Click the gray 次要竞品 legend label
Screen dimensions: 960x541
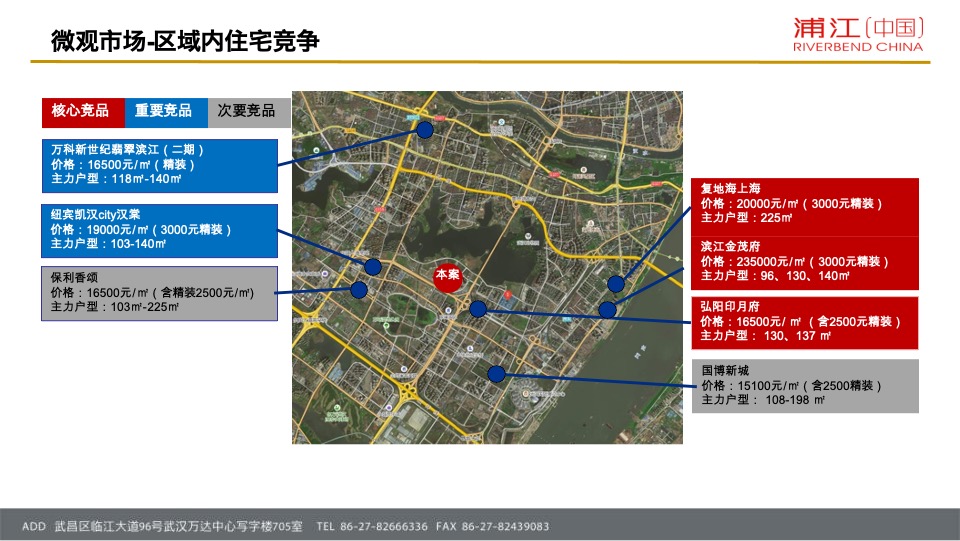249,113
